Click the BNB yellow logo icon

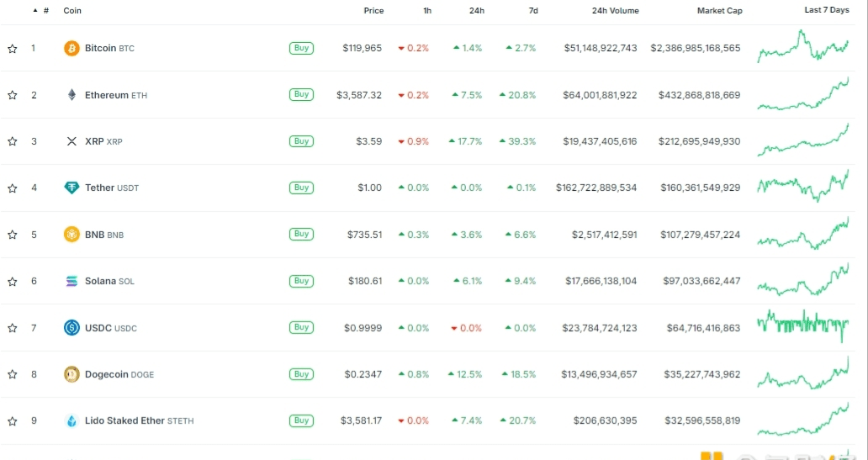point(72,235)
